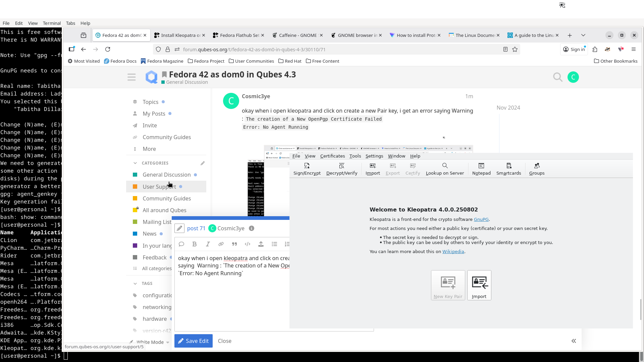This screenshot has height=362, width=644.
Task: Toggle reader view in address bar
Action: pyautogui.click(x=505, y=49)
